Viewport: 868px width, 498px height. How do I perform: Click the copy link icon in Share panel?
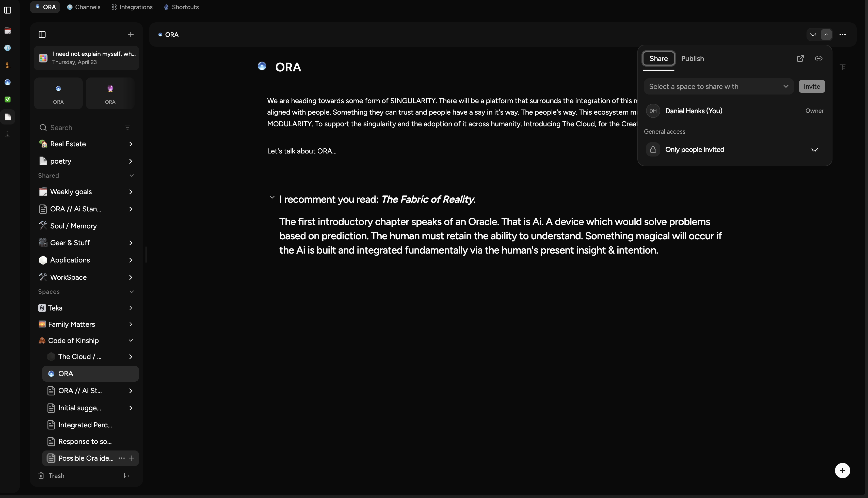coord(818,58)
